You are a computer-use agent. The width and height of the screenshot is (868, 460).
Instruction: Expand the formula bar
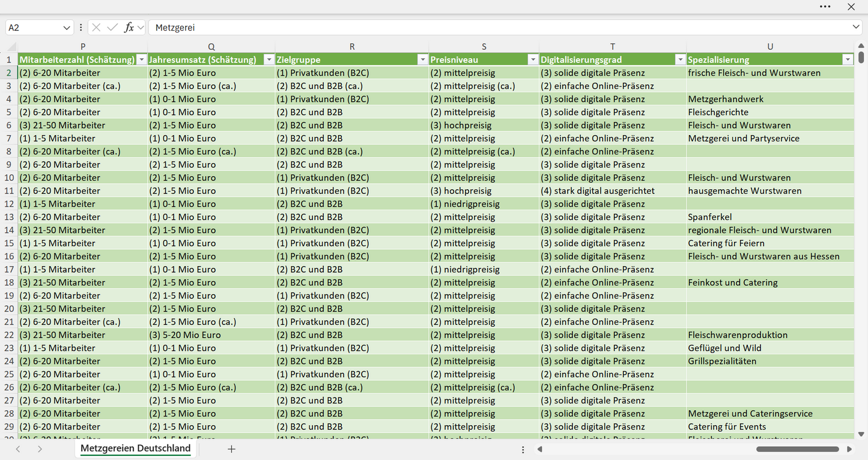[856, 28]
